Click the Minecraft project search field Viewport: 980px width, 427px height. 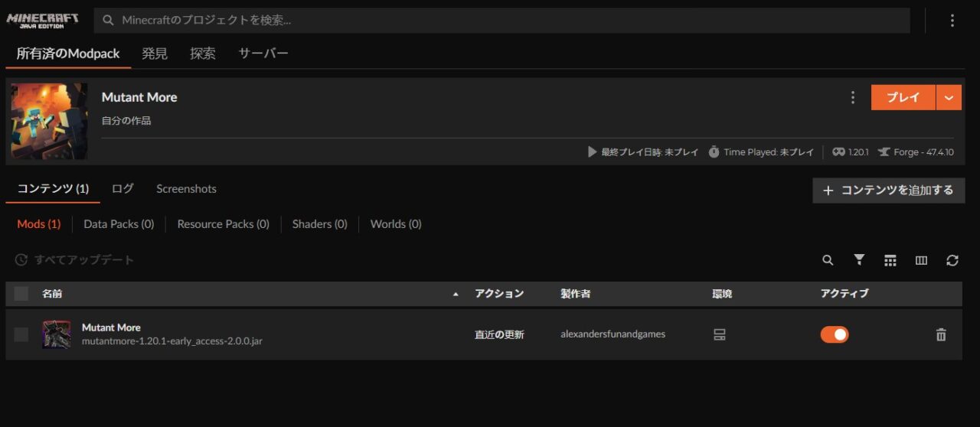pyautogui.click(x=501, y=21)
